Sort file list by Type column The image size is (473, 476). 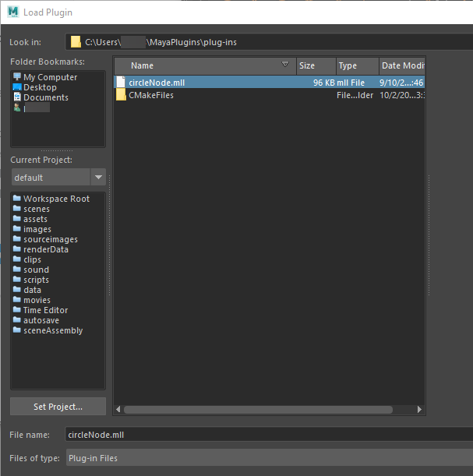tap(358, 65)
